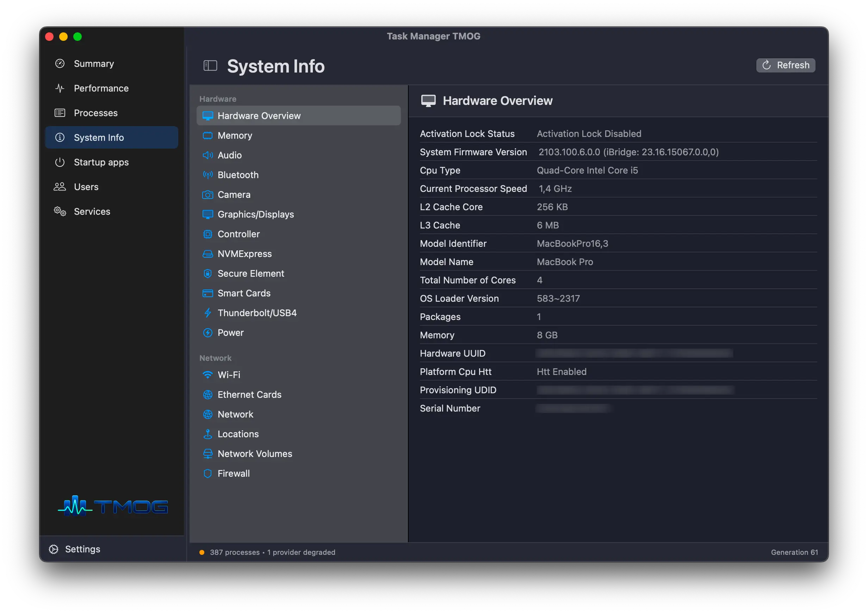Click the Settings gear icon
The image size is (868, 614).
54,549
